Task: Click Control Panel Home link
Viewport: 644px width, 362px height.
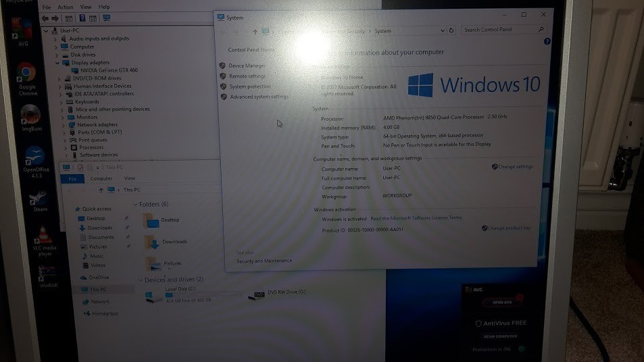Action: point(251,50)
